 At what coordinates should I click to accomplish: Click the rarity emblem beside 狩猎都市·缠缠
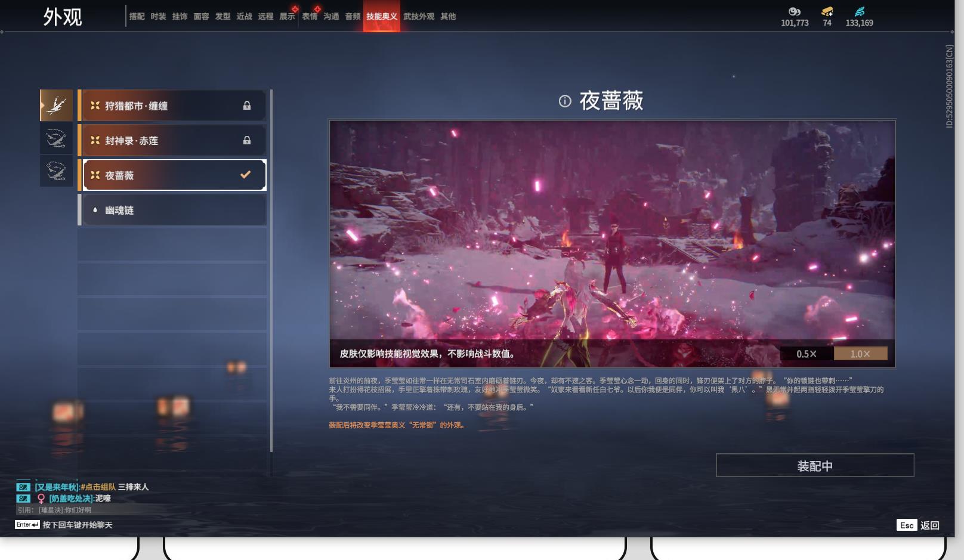click(x=95, y=106)
